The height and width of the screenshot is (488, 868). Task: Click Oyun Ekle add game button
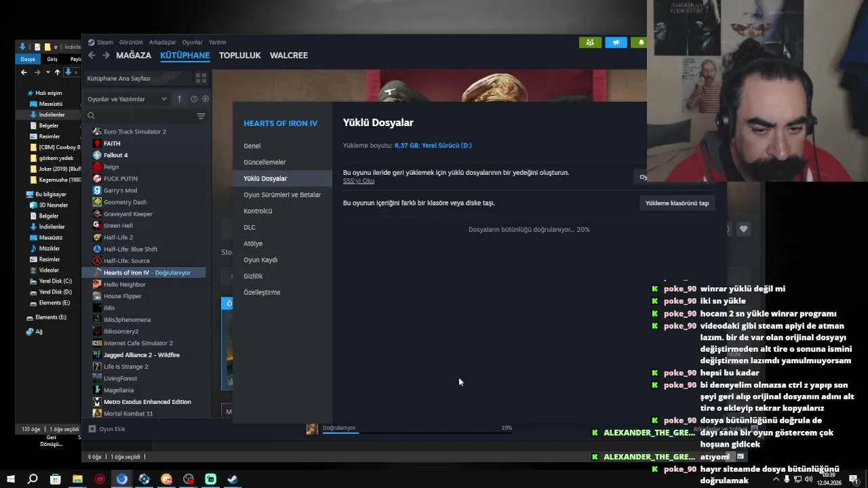tap(107, 429)
